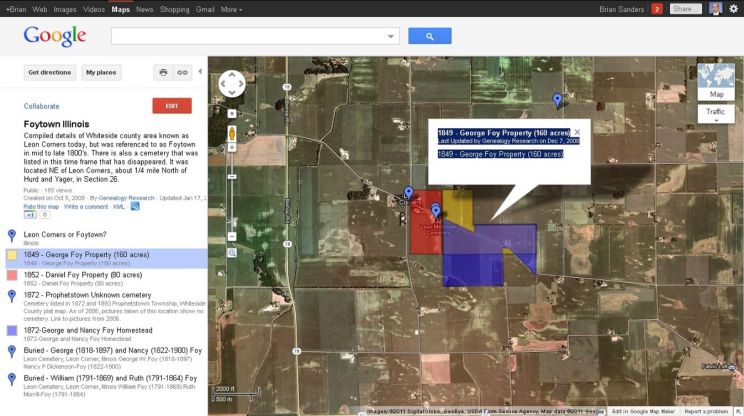Click the map pin at top right field
Image resolution: width=744 pixels, height=416 pixels.
tap(557, 100)
